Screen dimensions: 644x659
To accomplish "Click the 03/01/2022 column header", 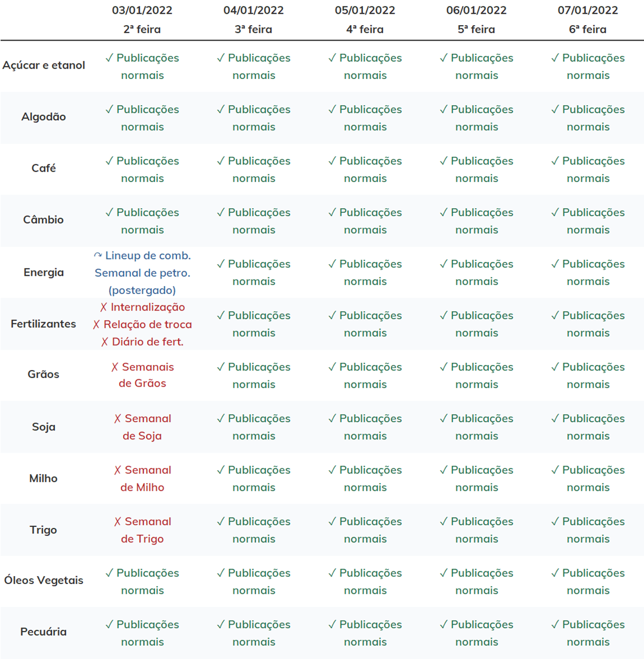I will 142,20.
